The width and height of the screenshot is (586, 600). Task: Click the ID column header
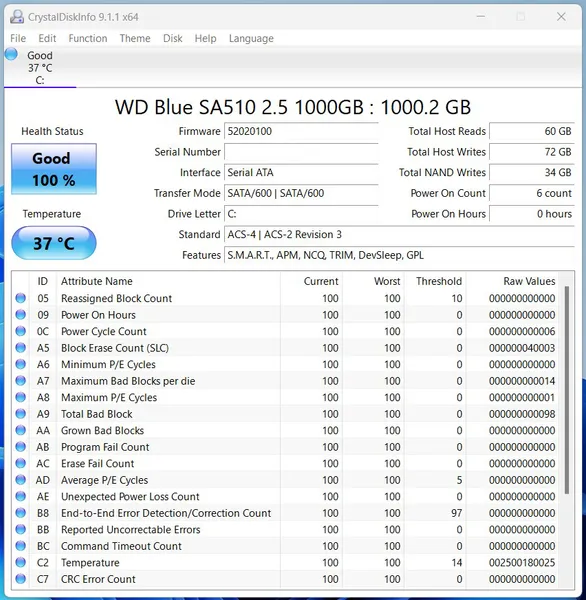tap(42, 281)
